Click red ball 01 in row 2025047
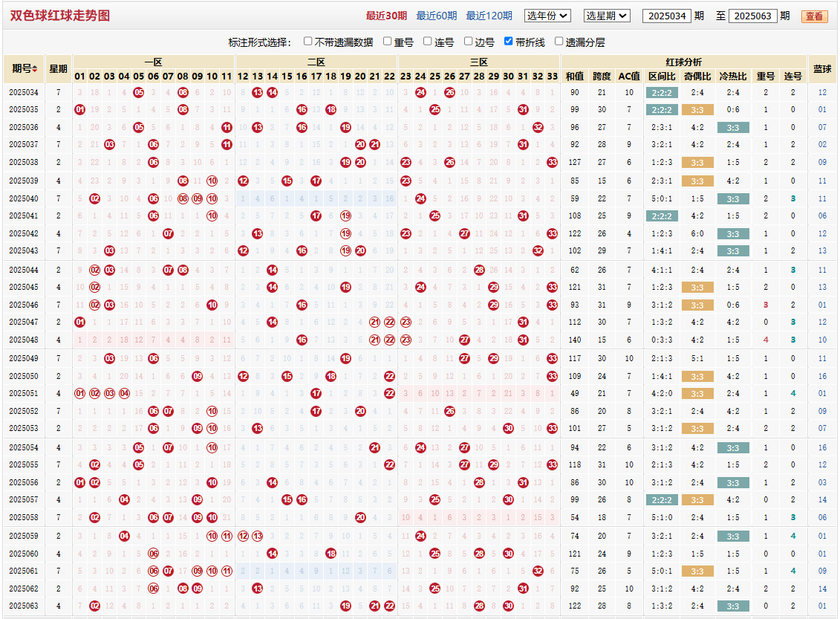Screen dimensions: 840x619 pyautogui.click(x=79, y=322)
